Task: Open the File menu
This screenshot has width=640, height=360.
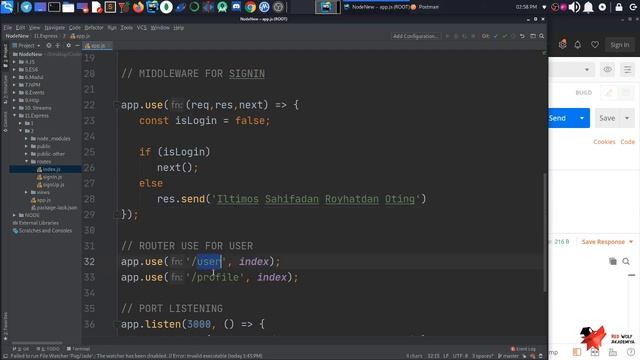Action: pos(8,28)
